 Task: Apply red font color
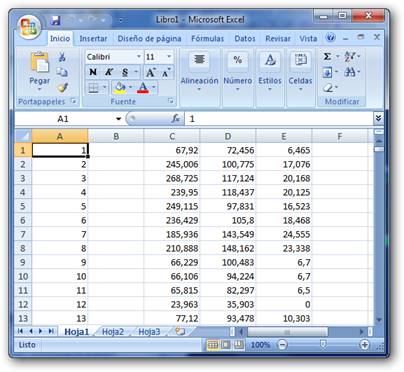point(143,88)
